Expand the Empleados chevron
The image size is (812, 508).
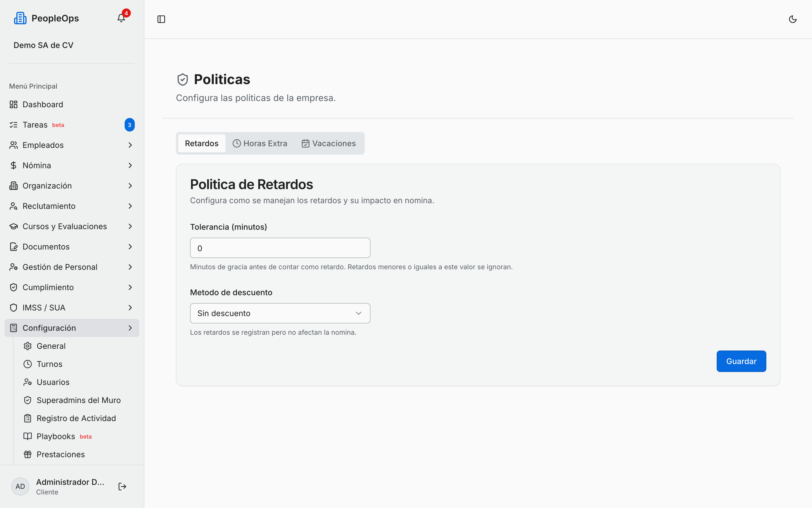point(130,145)
